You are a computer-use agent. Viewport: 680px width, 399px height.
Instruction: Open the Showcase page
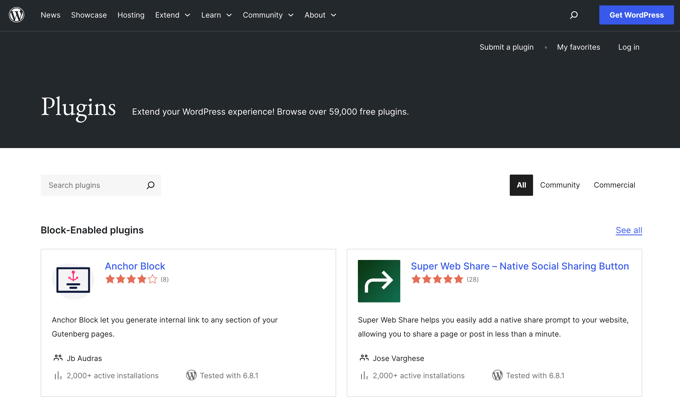click(89, 15)
